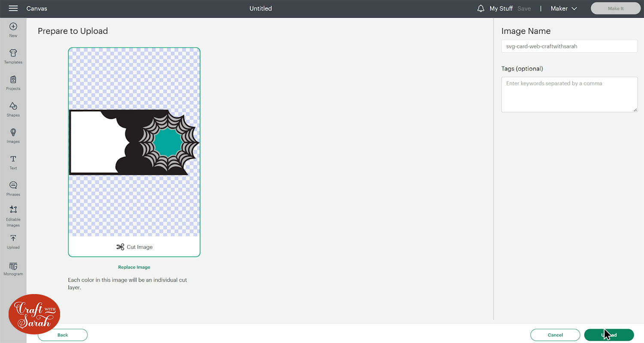Confirm with the green Upload button

point(609,335)
